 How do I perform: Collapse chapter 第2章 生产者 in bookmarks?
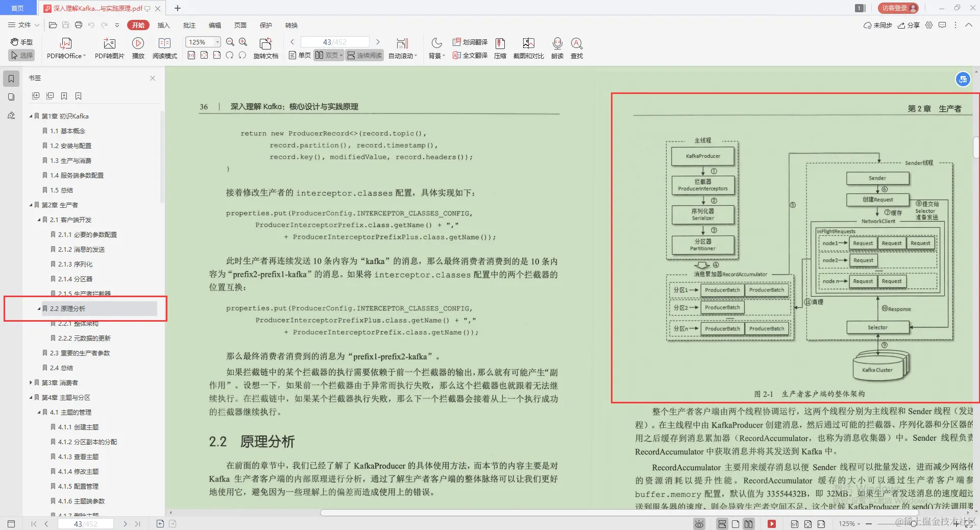coord(31,205)
